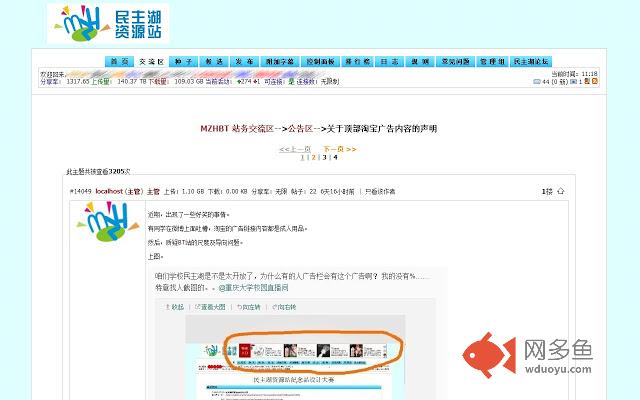Image resolution: width=640 pixels, height=400 pixels.
Task: Click 向左转 to rotate the image left
Action: [249, 307]
